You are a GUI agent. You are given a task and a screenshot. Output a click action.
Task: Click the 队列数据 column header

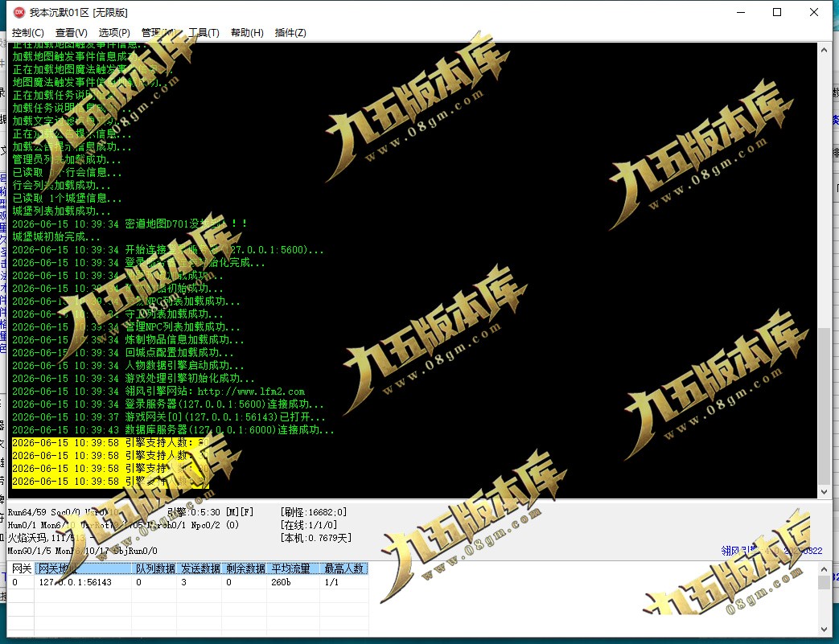[154, 568]
